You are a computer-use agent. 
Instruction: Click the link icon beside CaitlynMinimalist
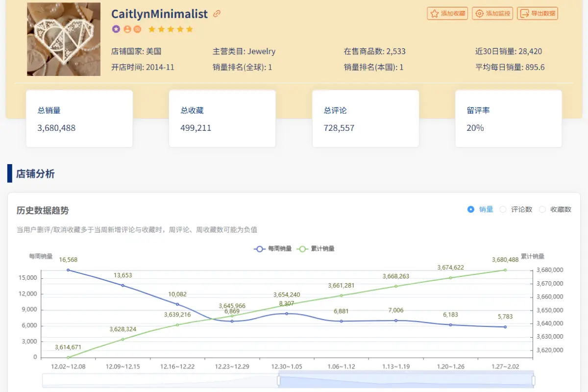[217, 14]
